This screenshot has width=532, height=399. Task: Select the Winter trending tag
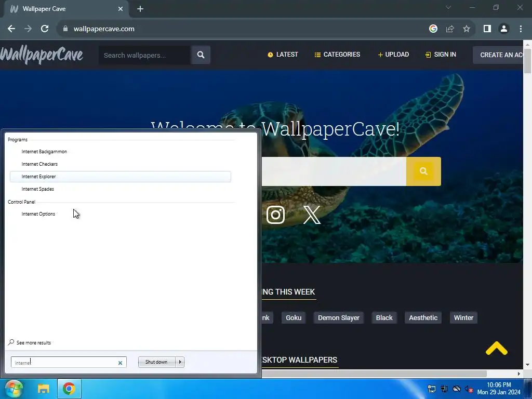[463, 318]
